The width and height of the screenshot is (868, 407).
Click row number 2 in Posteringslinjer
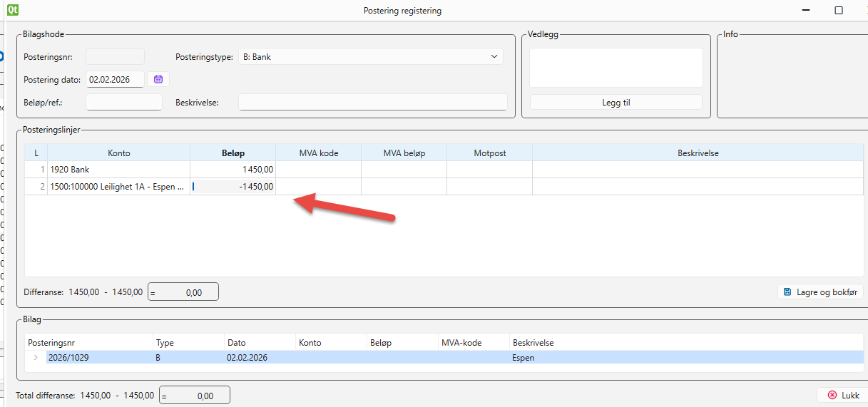click(x=36, y=187)
